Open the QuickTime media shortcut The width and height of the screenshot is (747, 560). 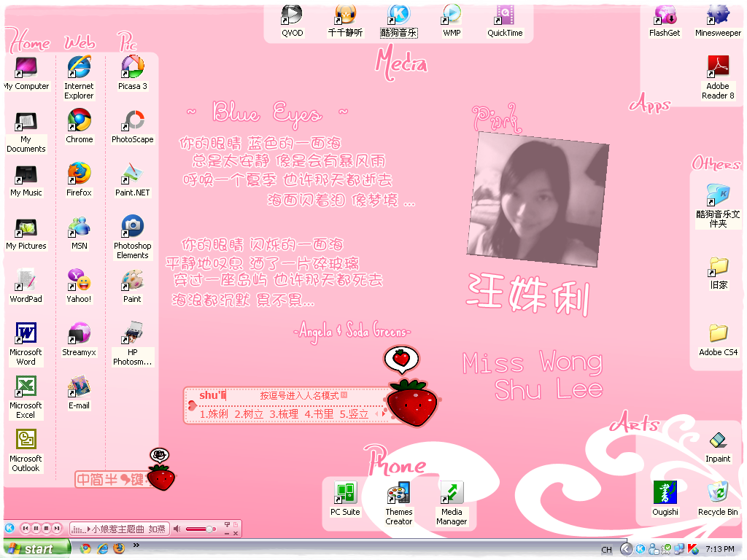tap(505, 15)
